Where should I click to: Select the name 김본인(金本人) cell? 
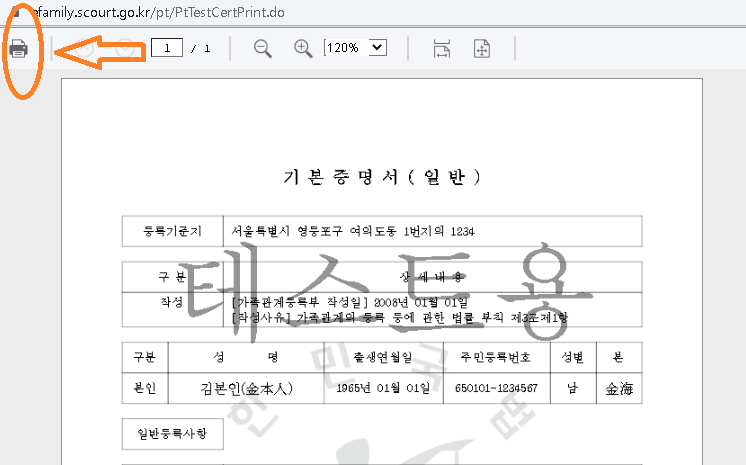246,388
